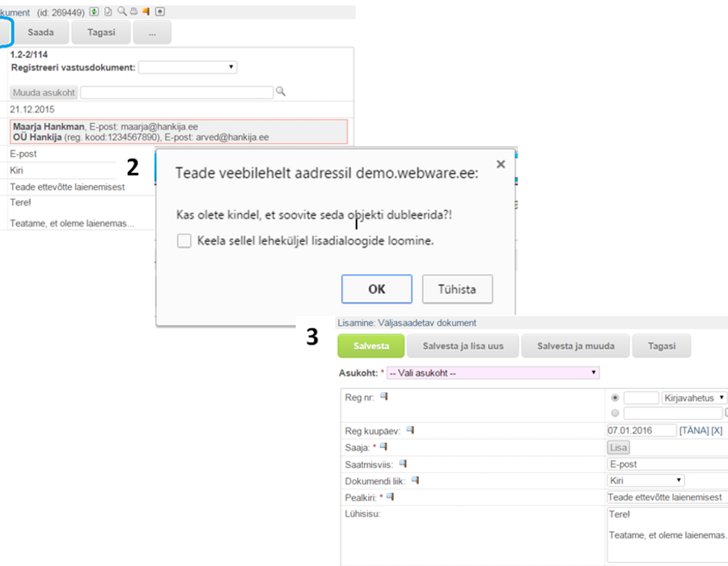Click the [TÄNA] date link
Screen dimensions: 728x566
coord(694,430)
